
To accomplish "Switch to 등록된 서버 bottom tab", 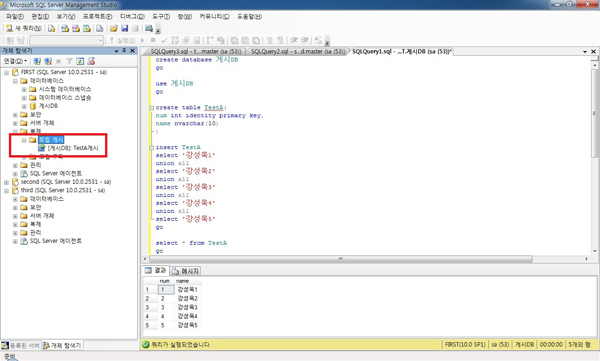I will pyautogui.click(x=21, y=346).
